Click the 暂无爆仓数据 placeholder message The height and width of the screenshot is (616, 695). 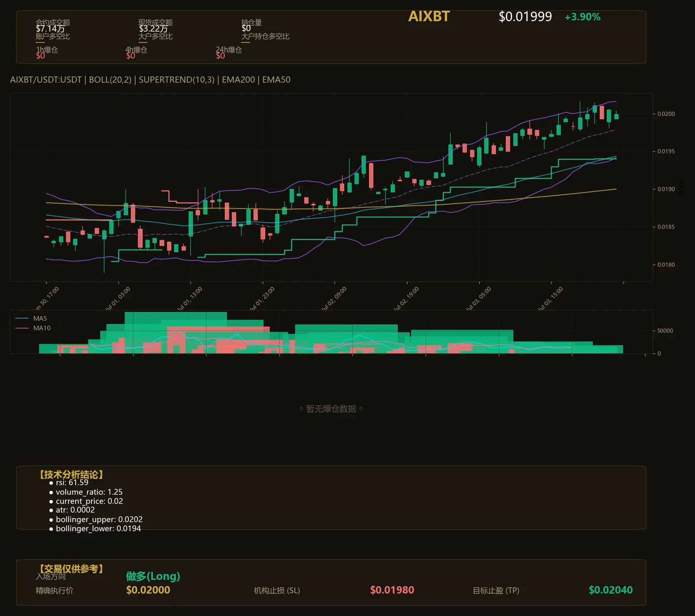(x=331, y=409)
